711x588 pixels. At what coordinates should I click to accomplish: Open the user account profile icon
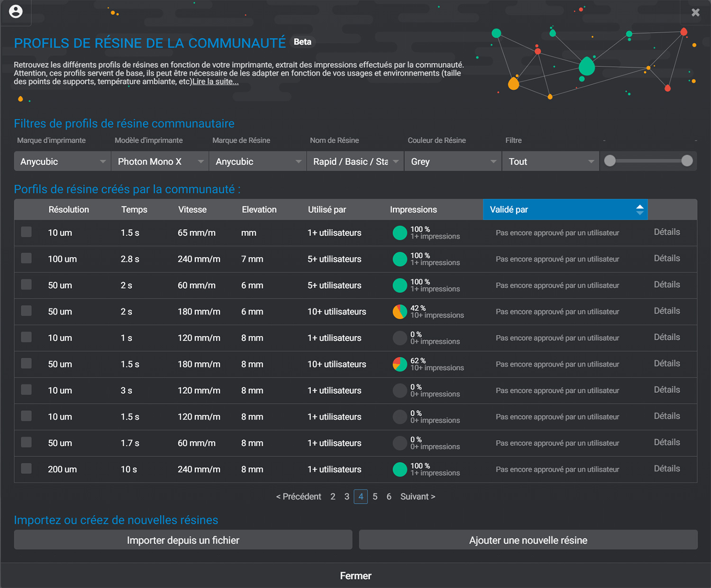click(16, 11)
